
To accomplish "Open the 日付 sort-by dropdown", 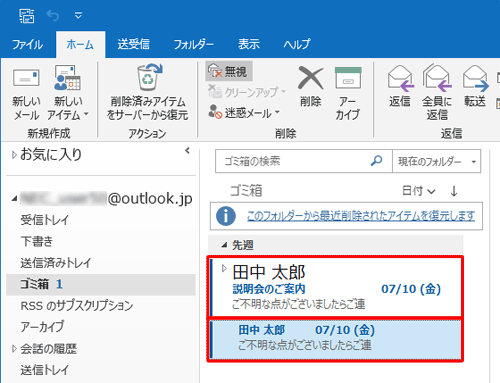I will pos(418,191).
